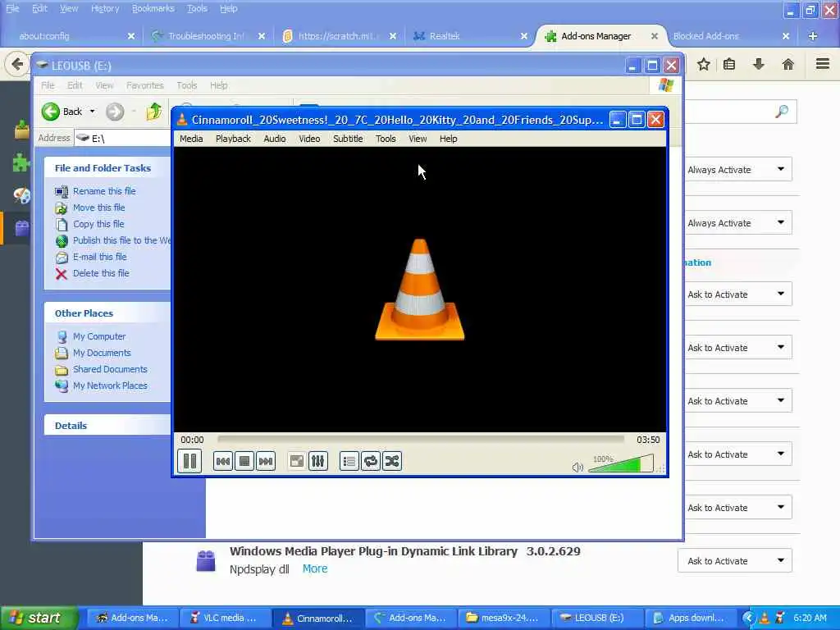
Task: Toggle the 03:50 duration display
Action: 648,440
